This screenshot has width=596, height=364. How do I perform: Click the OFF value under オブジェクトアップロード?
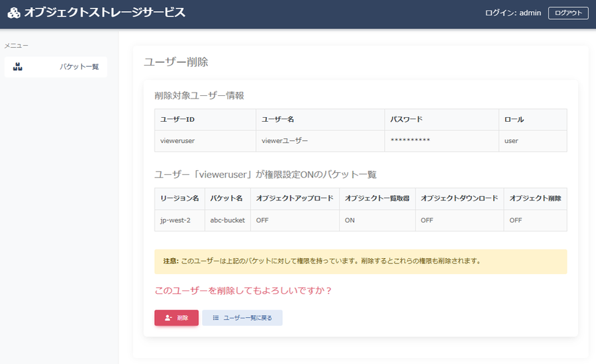tap(295, 220)
